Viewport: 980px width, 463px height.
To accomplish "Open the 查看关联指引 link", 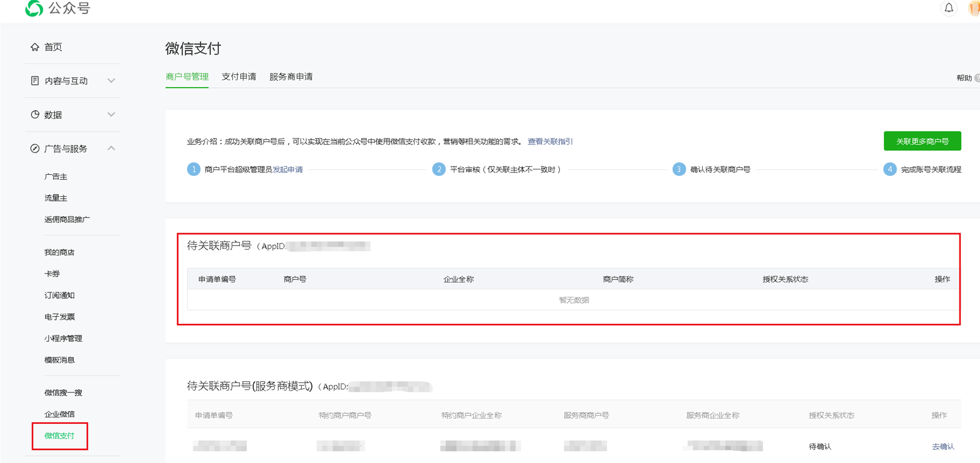I will click(550, 141).
